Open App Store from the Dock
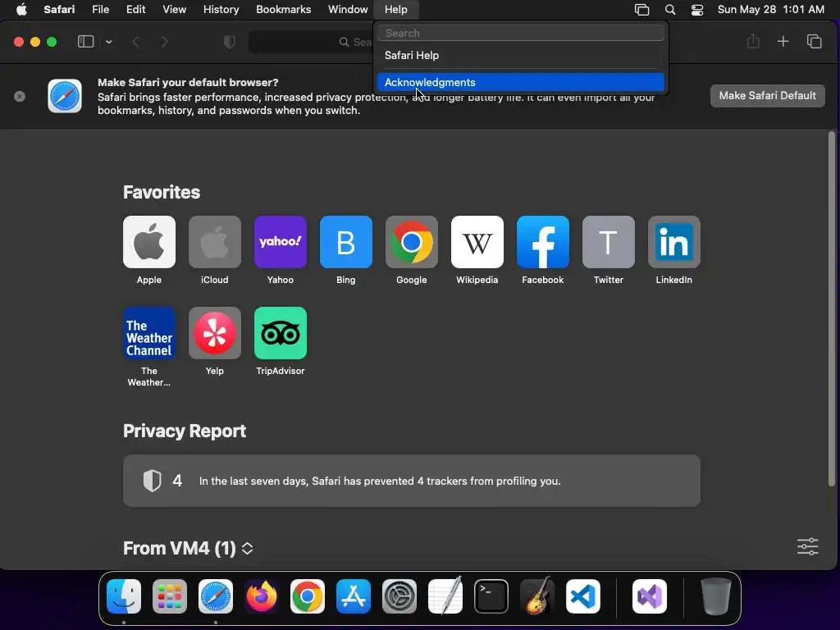The image size is (840, 630). 354,596
